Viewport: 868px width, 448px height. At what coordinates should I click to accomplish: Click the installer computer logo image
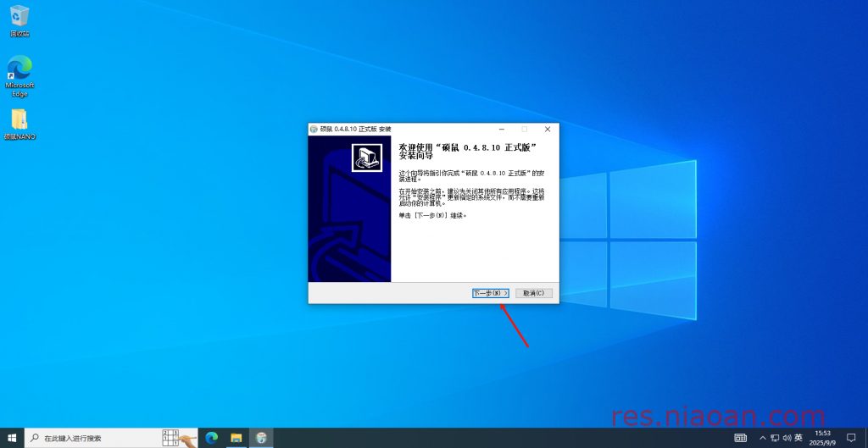(x=367, y=158)
